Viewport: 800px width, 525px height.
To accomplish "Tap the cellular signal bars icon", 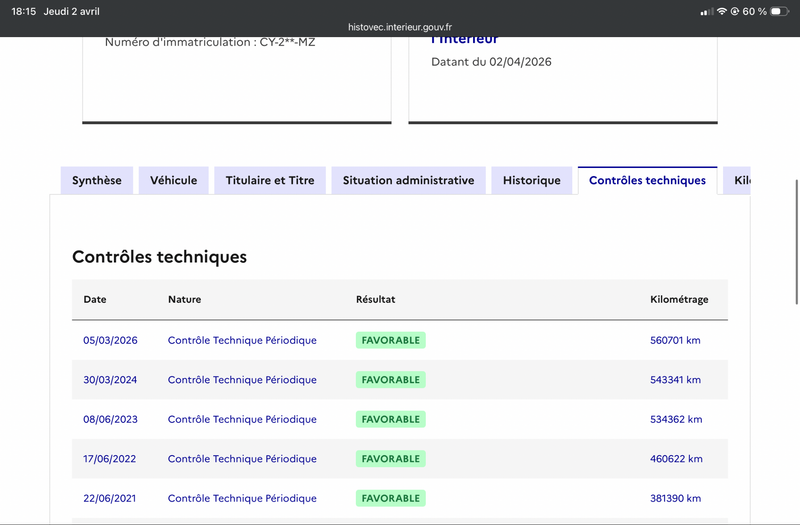I will click(x=707, y=11).
